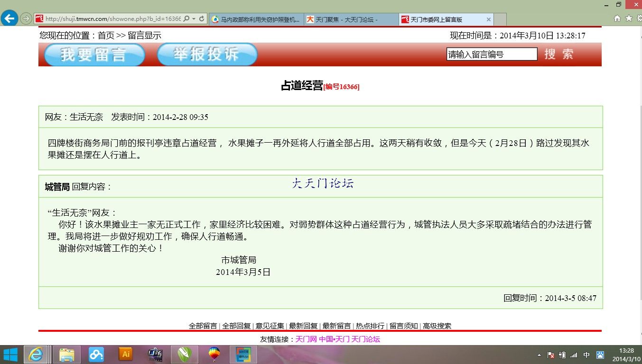Open the 热点排行 link in footer
This screenshot has height=364, width=642.
370,326
